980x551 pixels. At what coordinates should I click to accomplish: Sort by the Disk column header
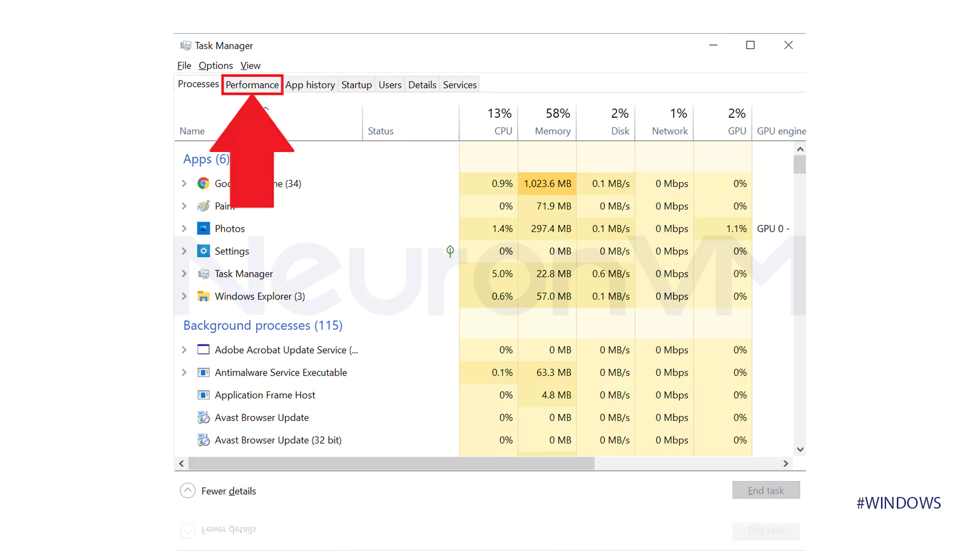606,123
